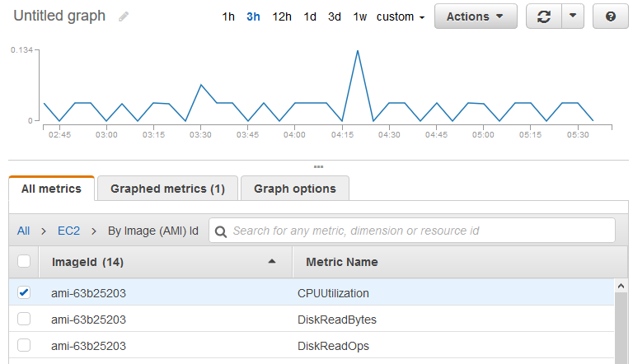
Task: Refresh the graph with the refresh icon
Action: [543, 16]
